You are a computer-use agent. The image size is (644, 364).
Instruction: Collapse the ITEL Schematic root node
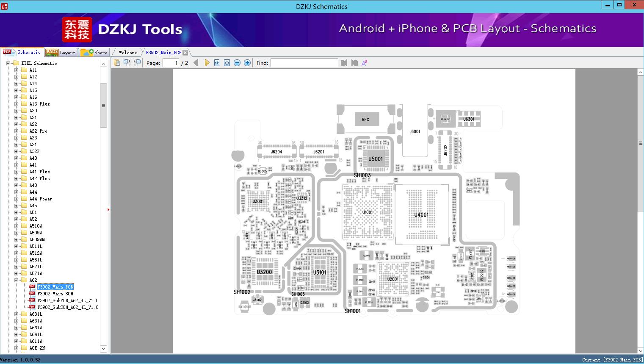(x=8, y=63)
